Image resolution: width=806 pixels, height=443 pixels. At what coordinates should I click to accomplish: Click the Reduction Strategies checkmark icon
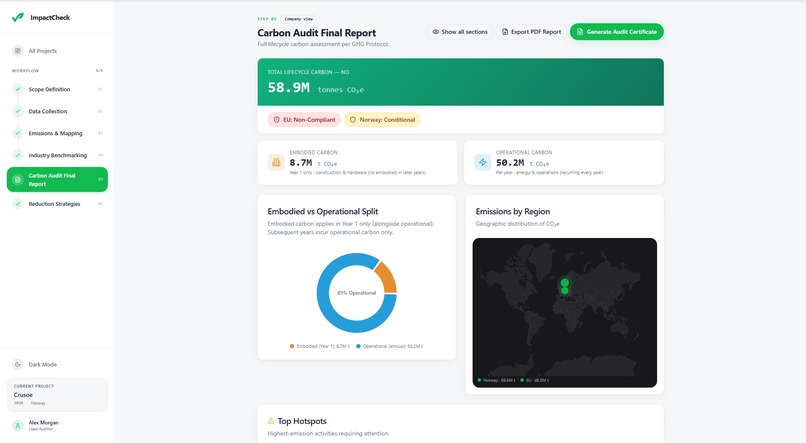click(x=18, y=204)
